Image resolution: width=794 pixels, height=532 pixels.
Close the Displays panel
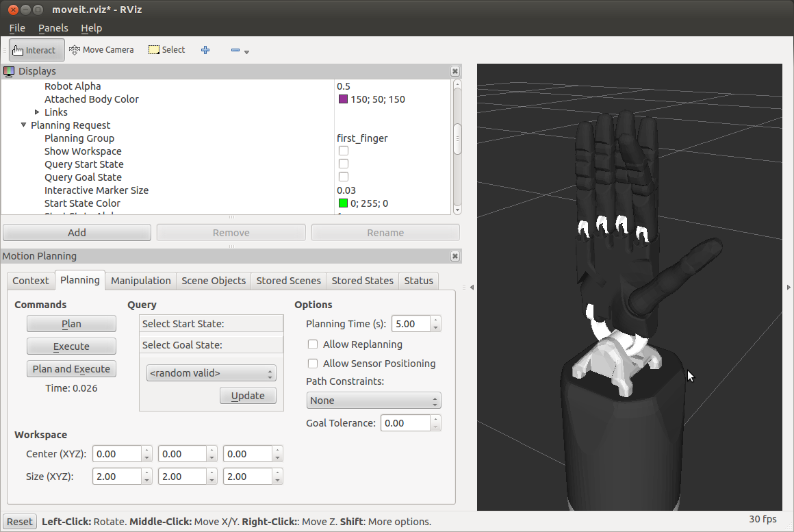click(454, 71)
